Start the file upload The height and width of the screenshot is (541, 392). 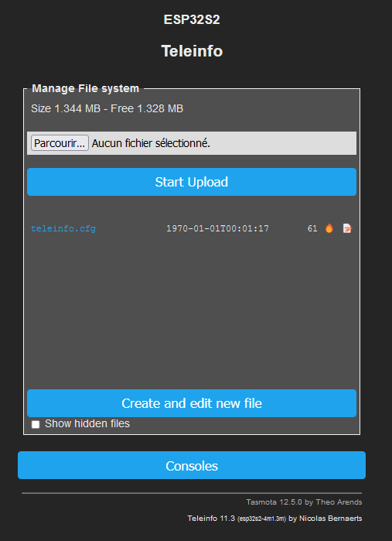192,182
